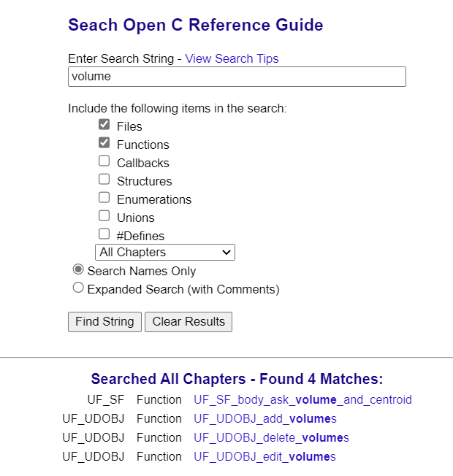The width and height of the screenshot is (453, 476).
Task: Enable the Unions checkbox
Action: 104,215
